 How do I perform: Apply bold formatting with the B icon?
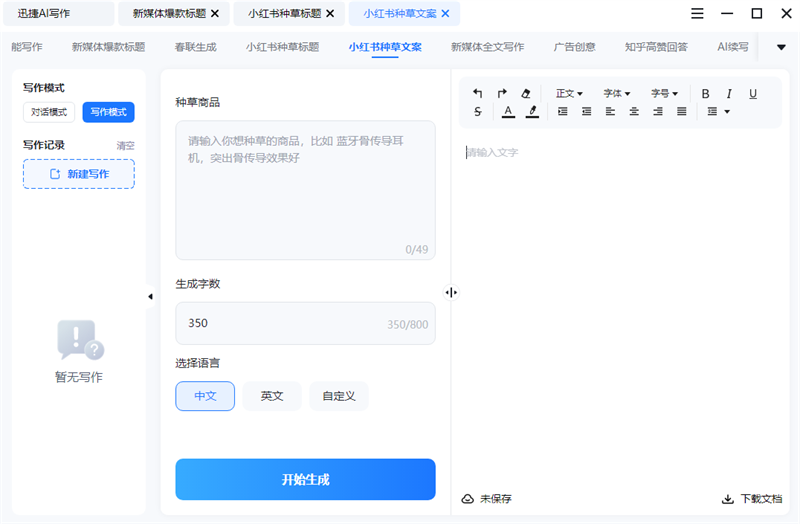click(705, 93)
